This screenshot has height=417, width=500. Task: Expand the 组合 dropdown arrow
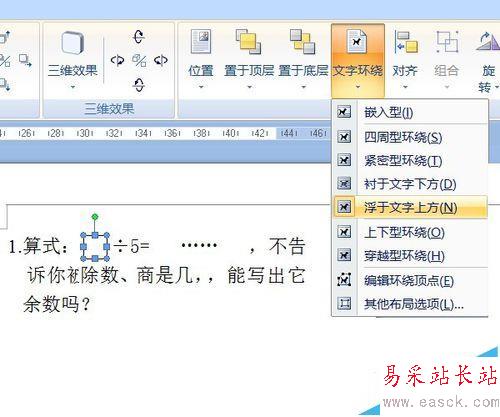(x=447, y=87)
